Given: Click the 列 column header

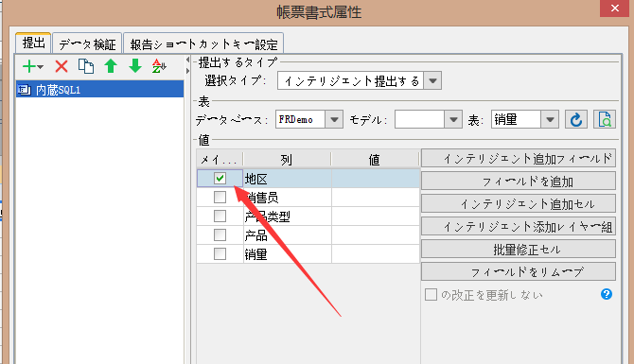Looking at the screenshot, I should point(287,159).
